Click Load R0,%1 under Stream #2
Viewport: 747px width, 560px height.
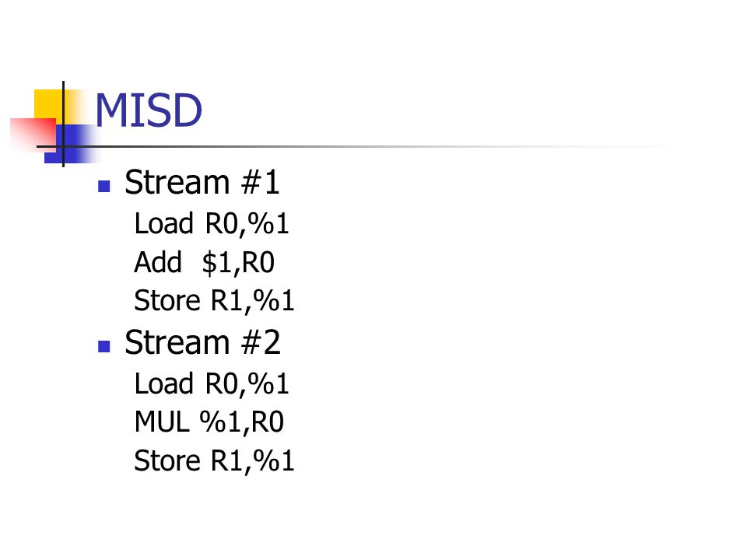(x=212, y=383)
